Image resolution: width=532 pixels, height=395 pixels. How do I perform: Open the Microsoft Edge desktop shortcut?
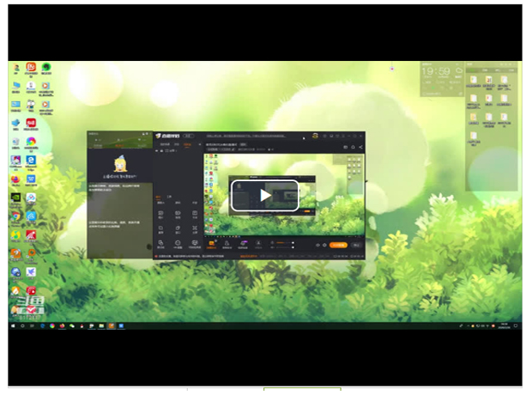[31, 161]
